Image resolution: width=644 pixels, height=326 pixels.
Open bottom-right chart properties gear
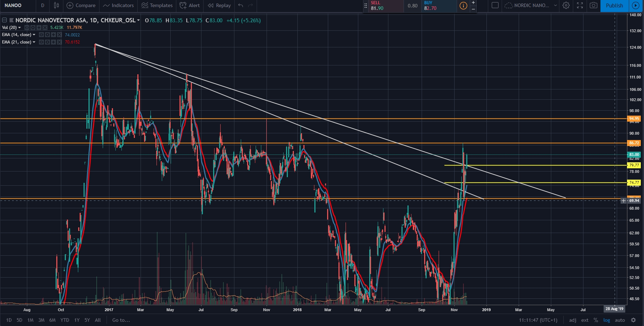pos(633,320)
